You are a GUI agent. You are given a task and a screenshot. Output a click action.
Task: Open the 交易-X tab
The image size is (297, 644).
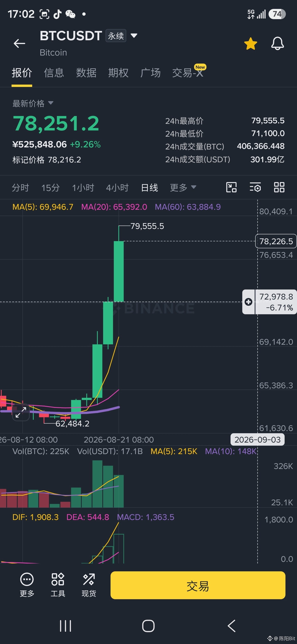(188, 73)
